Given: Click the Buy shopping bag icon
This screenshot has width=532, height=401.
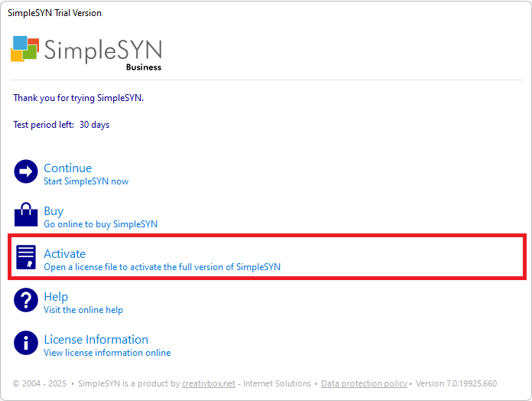Looking at the screenshot, I should click(26, 214).
